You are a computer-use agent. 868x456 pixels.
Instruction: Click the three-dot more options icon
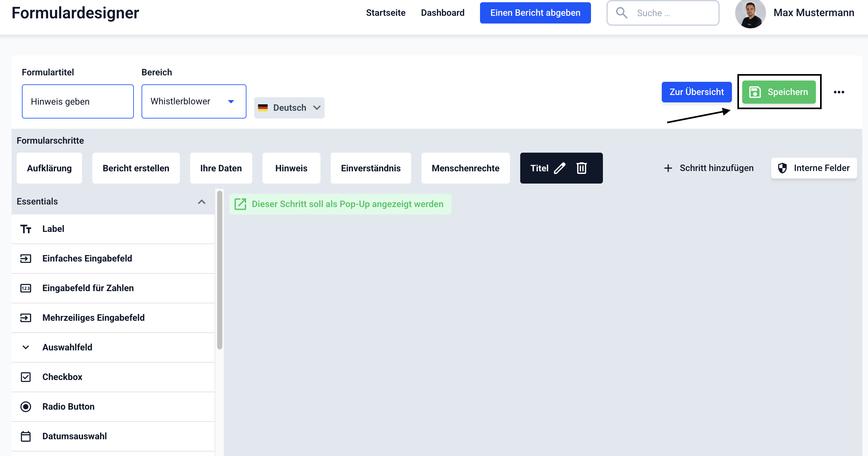click(839, 92)
